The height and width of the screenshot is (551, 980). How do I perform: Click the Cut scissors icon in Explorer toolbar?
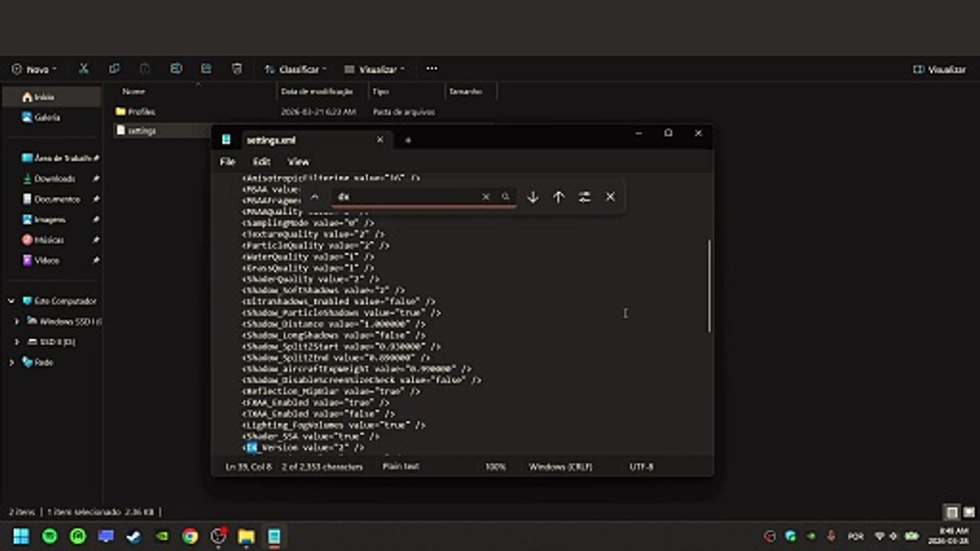83,69
